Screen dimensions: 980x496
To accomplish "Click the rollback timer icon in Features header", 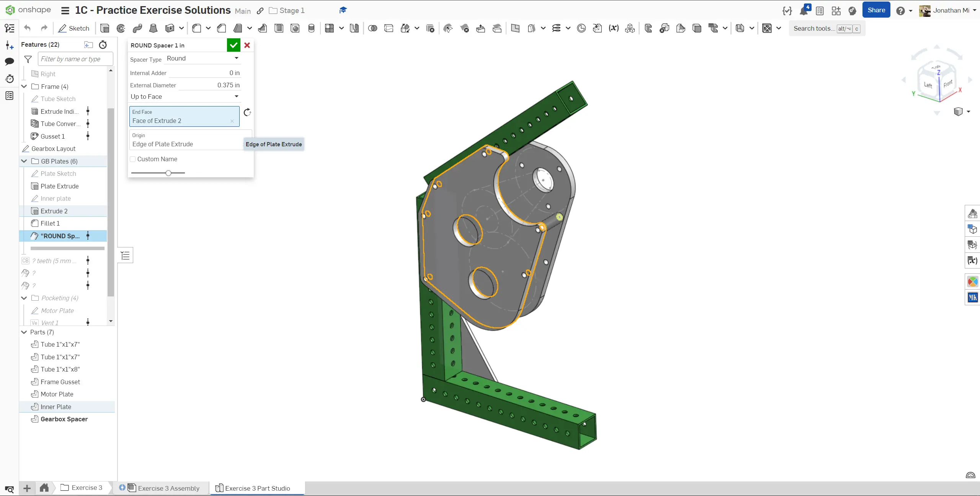I will 103,45.
